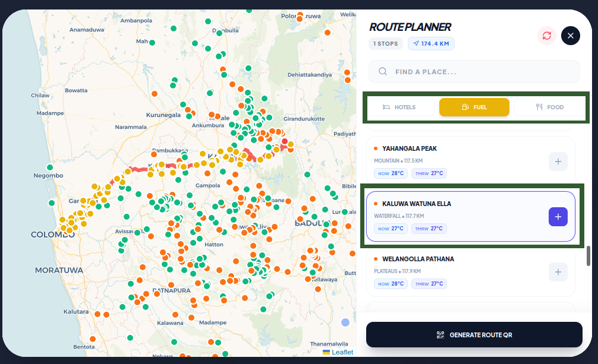
Task: Click the red refresh route icon
Action: click(x=546, y=36)
